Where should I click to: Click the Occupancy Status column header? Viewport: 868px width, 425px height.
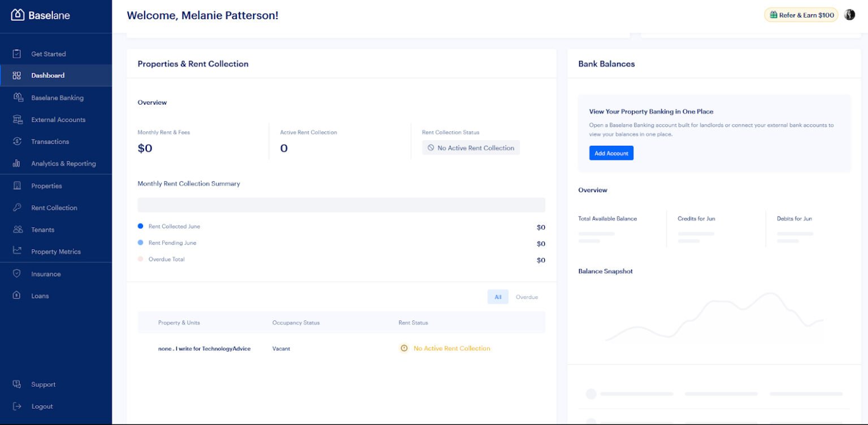pos(296,323)
